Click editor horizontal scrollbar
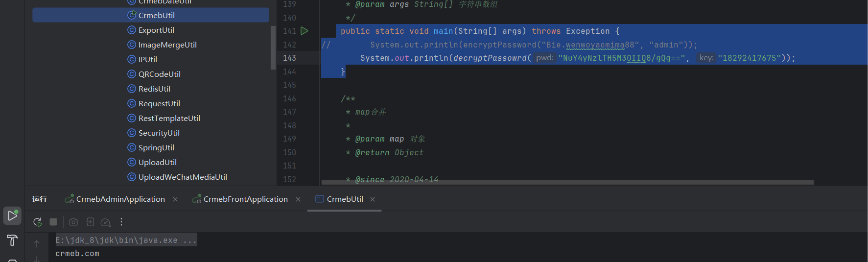Screen dimensions: 868x262 567,182
